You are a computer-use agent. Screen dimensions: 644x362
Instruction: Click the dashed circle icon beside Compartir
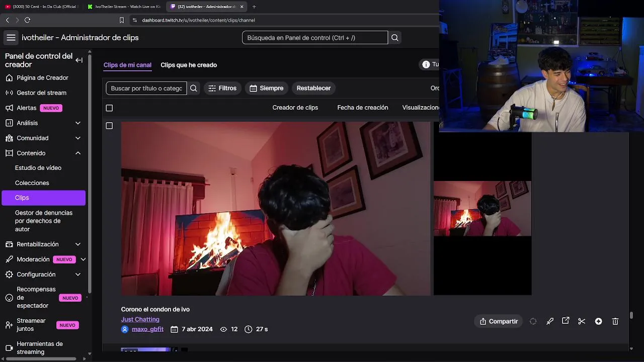[x=533, y=321]
